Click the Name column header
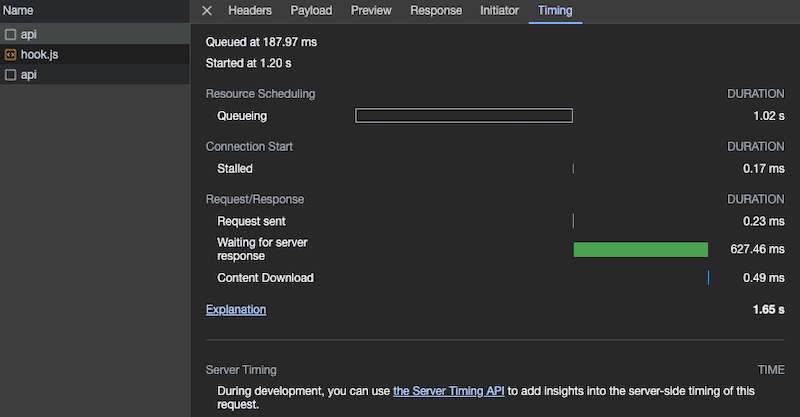The height and width of the screenshot is (417, 800). tap(19, 11)
